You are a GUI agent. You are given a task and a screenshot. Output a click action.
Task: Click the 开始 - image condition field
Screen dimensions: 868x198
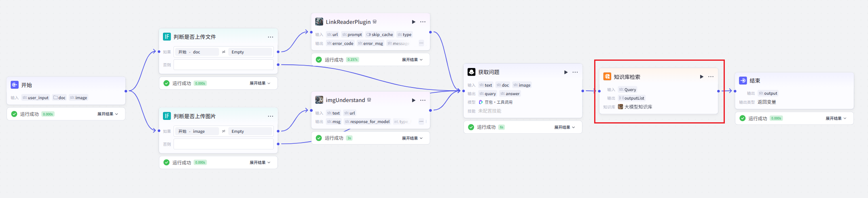tap(197, 132)
